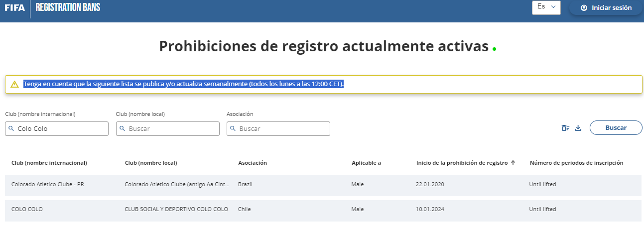Click the yellow warning triangle icon
Screen dimensions: 644x225
[x=14, y=84]
